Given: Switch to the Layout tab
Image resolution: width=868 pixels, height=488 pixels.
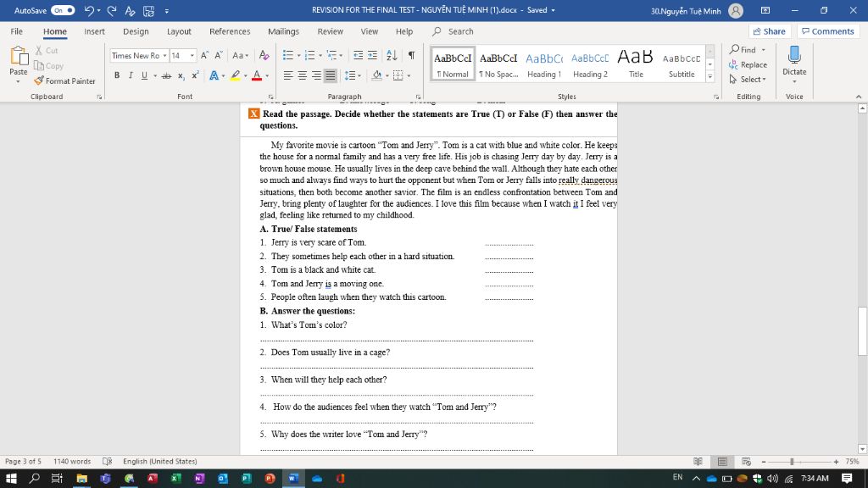Looking at the screenshot, I should coord(179,31).
